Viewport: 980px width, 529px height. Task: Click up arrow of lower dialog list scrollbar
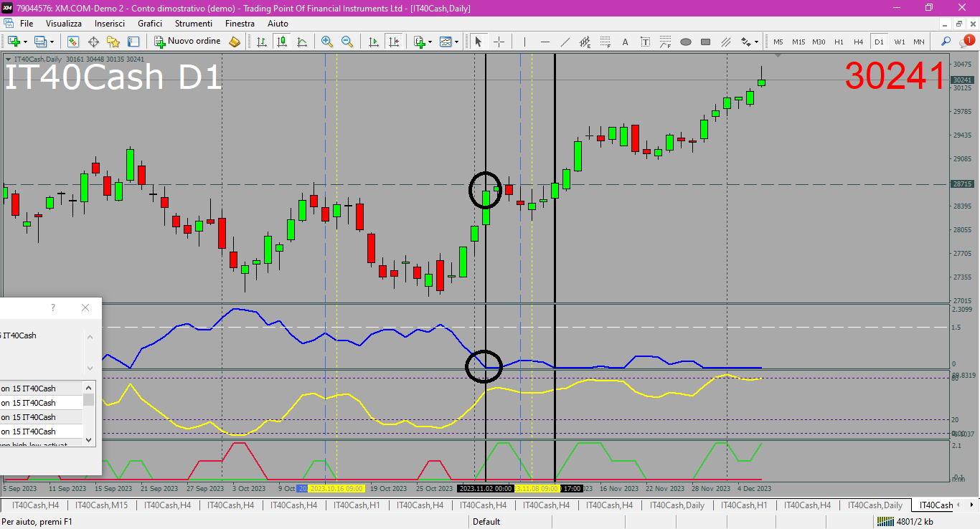pyautogui.click(x=89, y=386)
